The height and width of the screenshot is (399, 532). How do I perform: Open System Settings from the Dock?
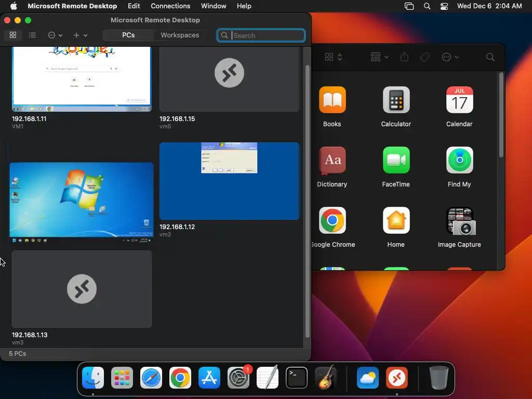point(238,378)
